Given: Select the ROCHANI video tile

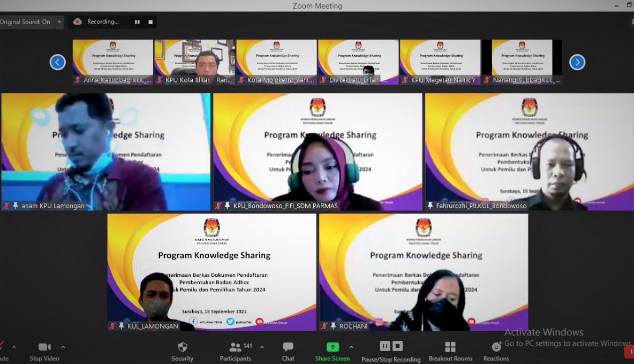Looking at the screenshot, I should [x=423, y=272].
